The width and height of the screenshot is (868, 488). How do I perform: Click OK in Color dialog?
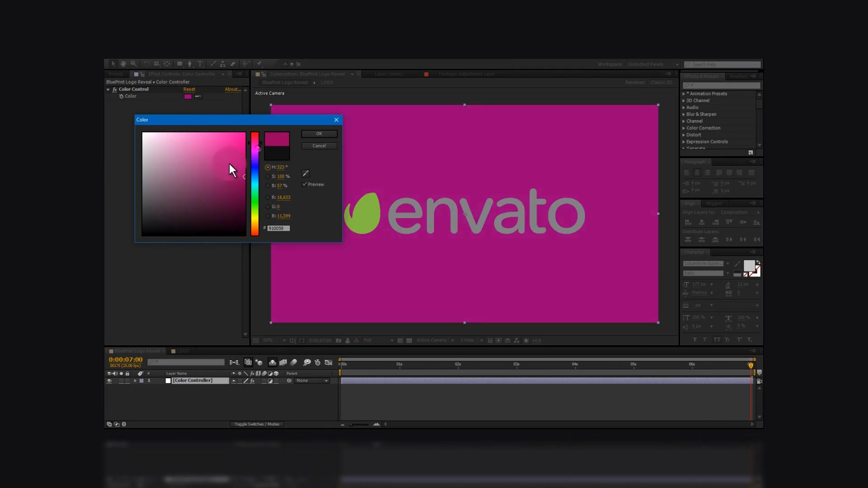[319, 134]
